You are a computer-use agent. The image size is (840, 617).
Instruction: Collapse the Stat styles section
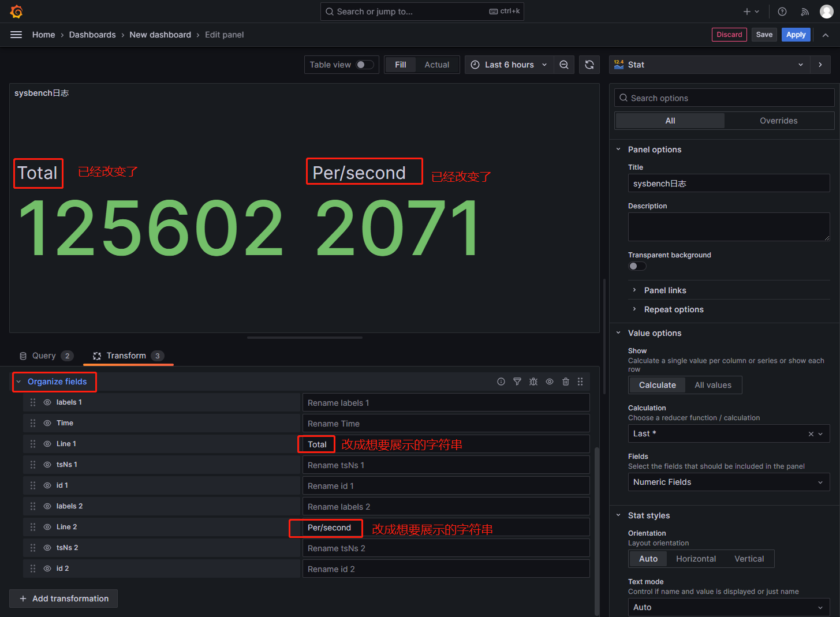[618, 515]
